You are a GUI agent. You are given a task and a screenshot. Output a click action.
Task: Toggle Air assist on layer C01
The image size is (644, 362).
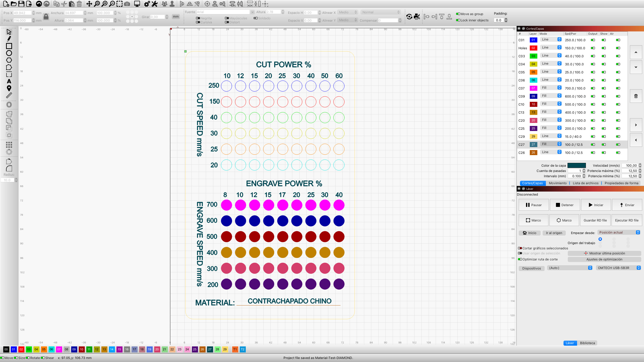618,40
